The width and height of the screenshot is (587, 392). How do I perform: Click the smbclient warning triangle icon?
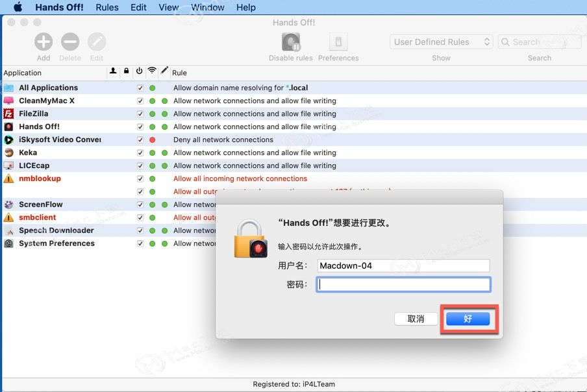[x=8, y=217]
